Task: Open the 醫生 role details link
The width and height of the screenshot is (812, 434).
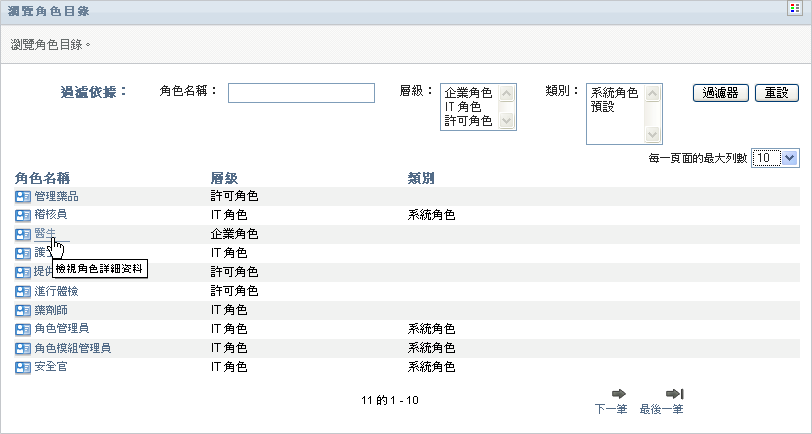Action: click(45, 234)
